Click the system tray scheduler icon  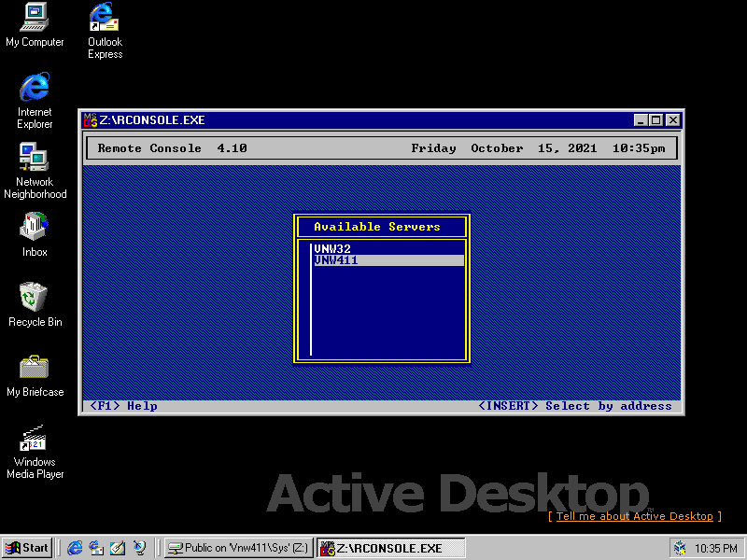point(681,549)
